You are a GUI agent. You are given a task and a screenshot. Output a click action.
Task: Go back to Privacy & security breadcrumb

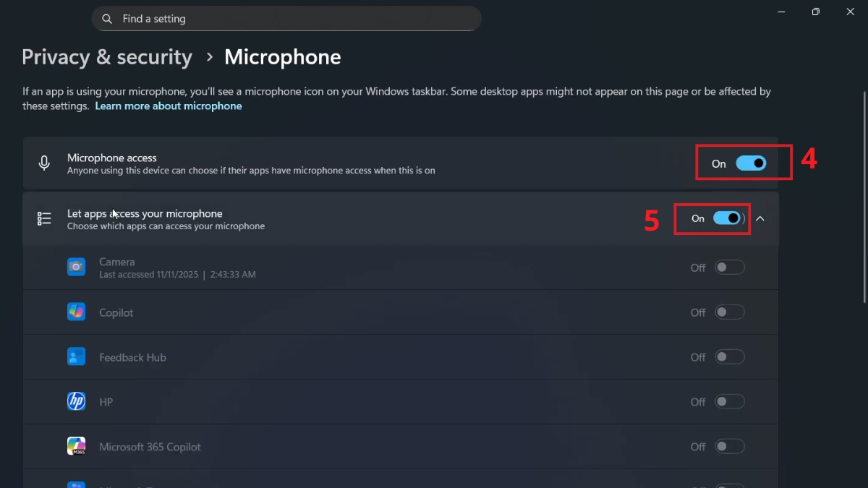coord(107,57)
